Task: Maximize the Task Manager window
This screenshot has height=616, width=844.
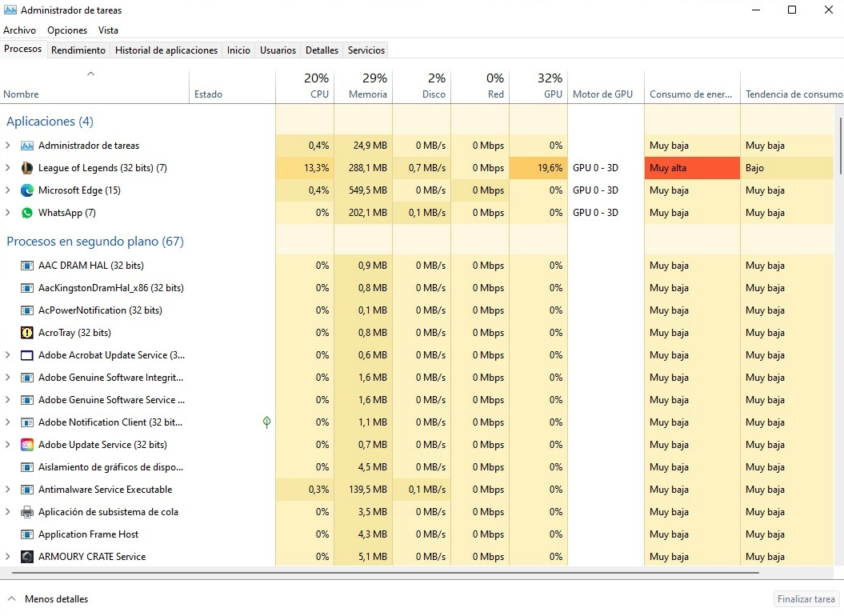Action: [792, 10]
